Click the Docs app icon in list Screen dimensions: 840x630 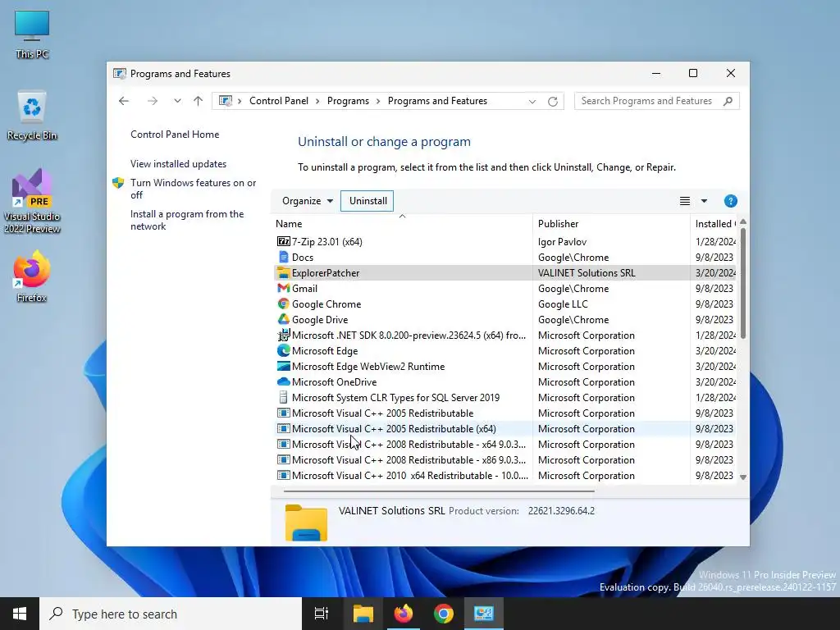(x=283, y=257)
